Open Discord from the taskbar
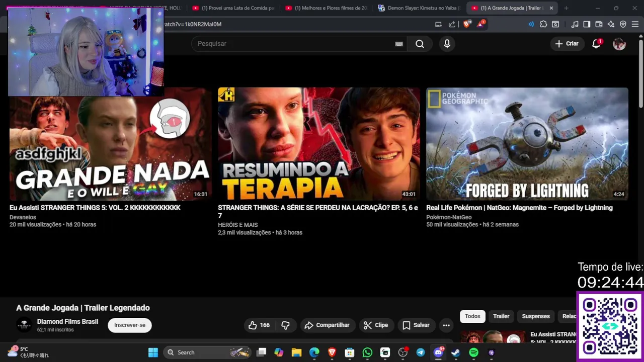Screen dimensions: 644x362 click(438, 352)
